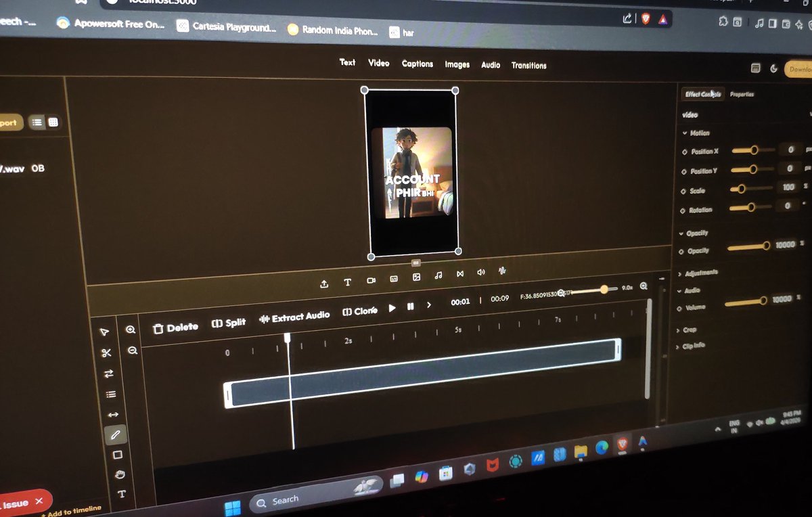Zoom out the timeline with magnifier minus
The height and width of the screenshot is (517, 812).
tap(133, 351)
